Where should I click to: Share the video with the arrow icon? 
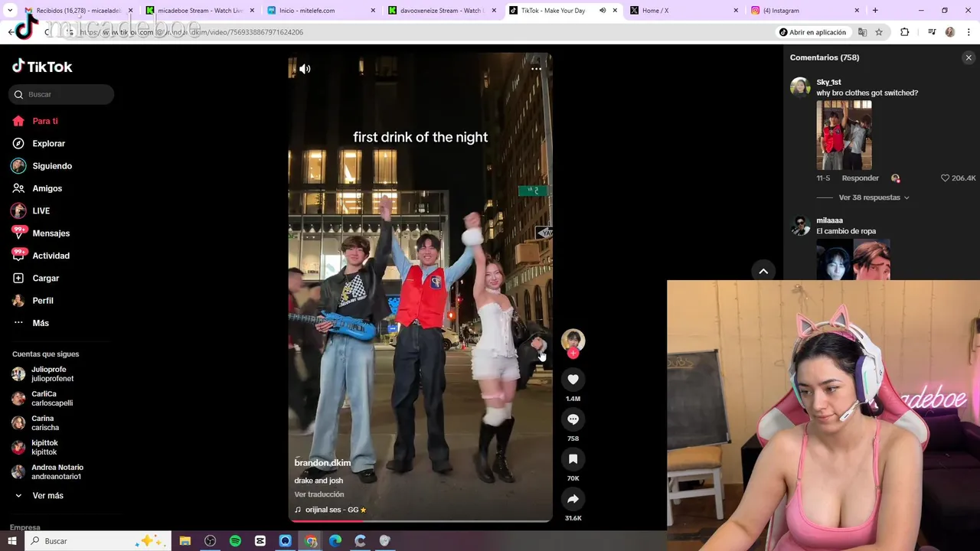[x=573, y=498]
